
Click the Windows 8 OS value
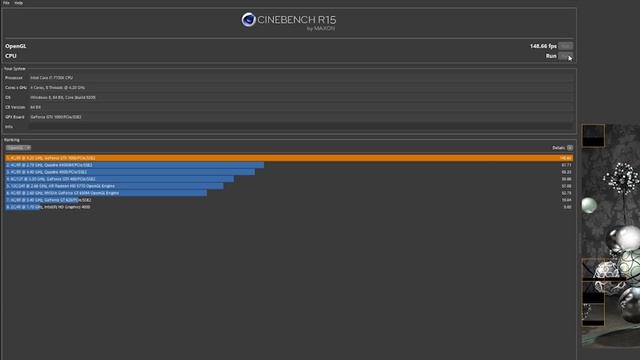pos(63,98)
